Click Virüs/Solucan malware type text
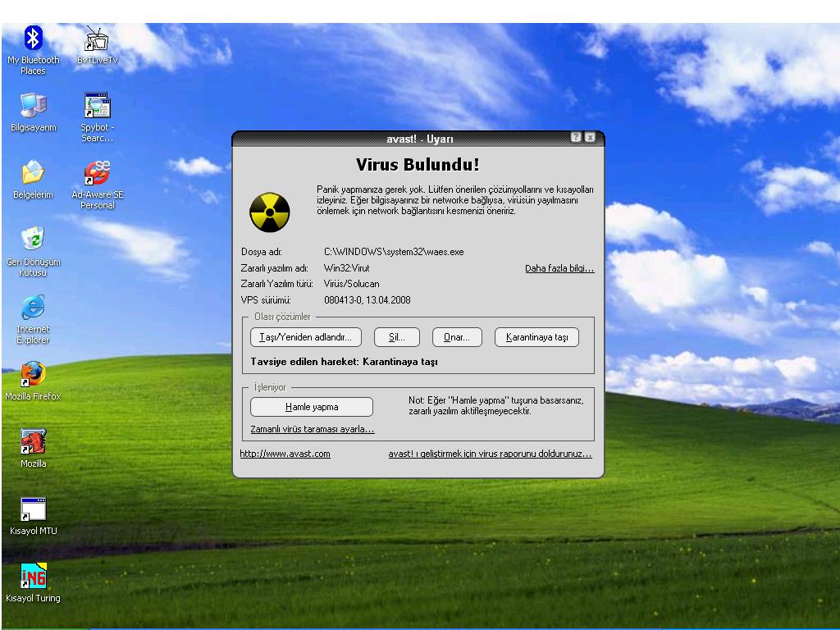Screen dimensions: 840x630 pyautogui.click(x=351, y=284)
